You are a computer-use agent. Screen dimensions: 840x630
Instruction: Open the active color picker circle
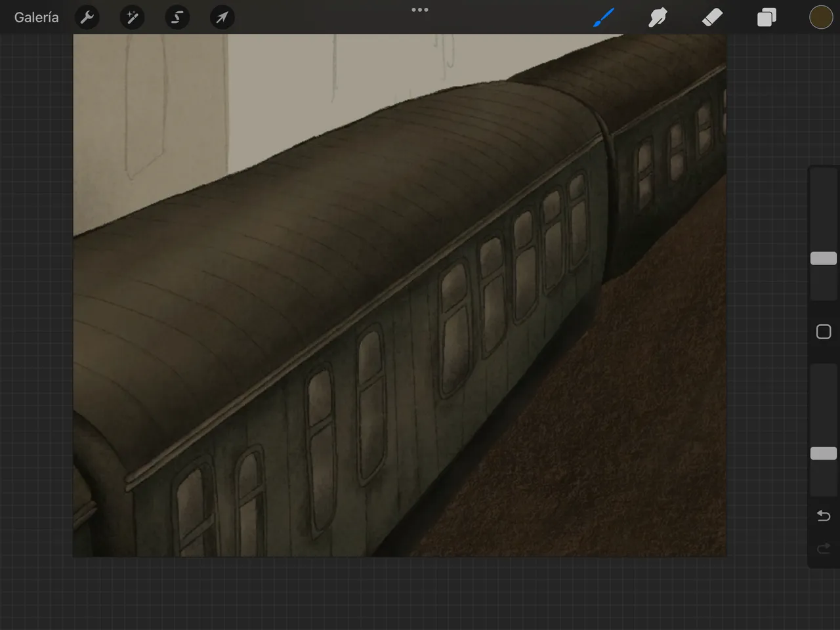pyautogui.click(x=821, y=17)
